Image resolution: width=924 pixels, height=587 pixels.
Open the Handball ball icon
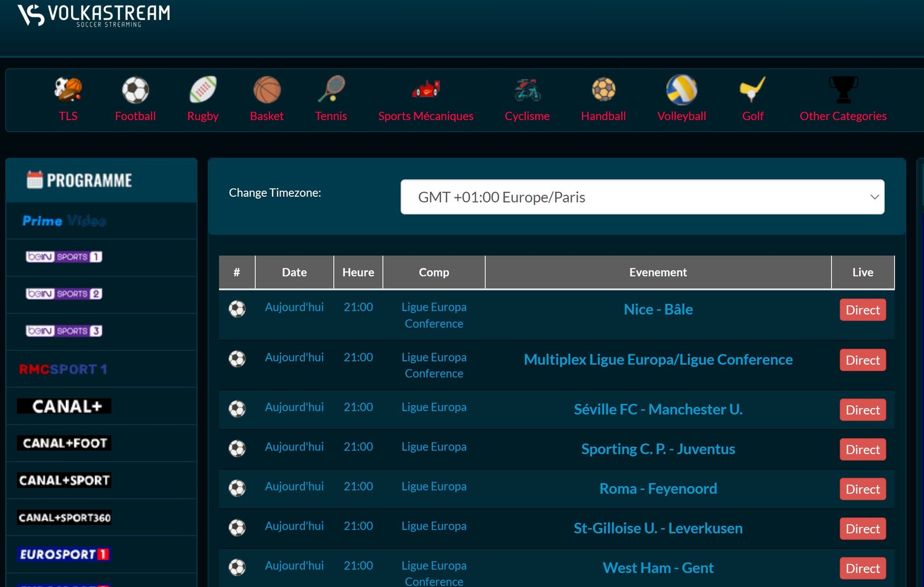point(603,89)
